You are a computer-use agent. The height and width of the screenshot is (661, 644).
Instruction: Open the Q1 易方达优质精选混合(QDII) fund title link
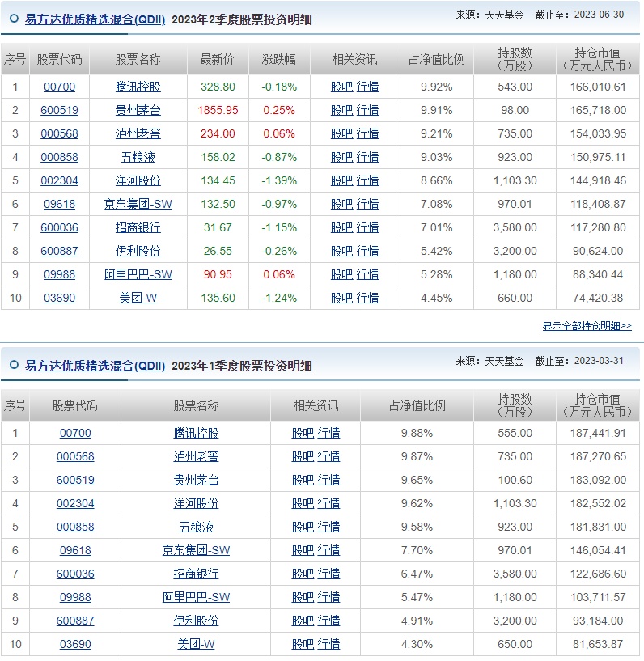click(95, 366)
